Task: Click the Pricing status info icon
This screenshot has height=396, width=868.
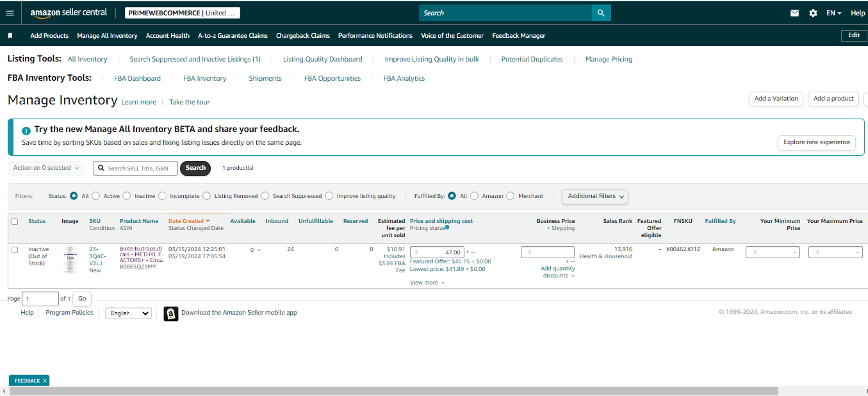Action: 446,227
